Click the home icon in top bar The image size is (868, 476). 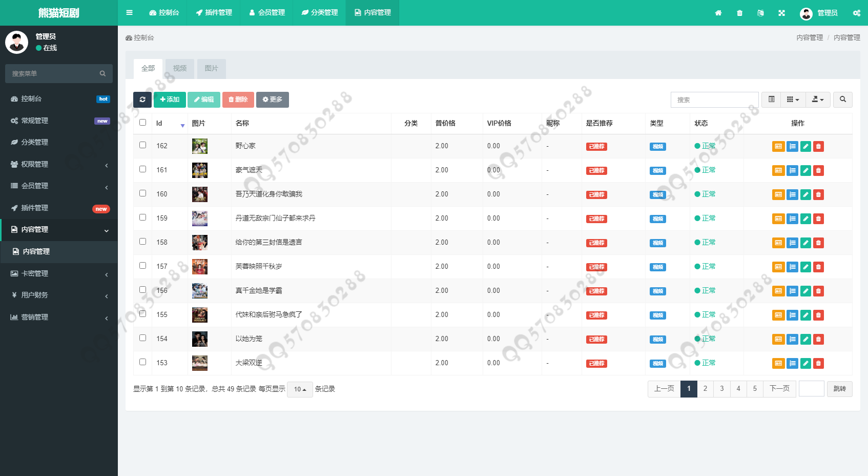click(x=718, y=13)
